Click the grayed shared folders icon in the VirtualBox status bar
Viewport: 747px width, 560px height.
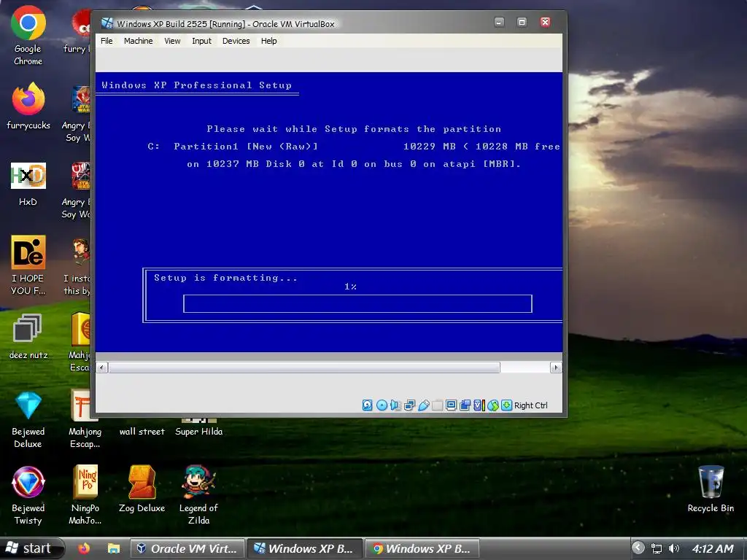(438, 405)
